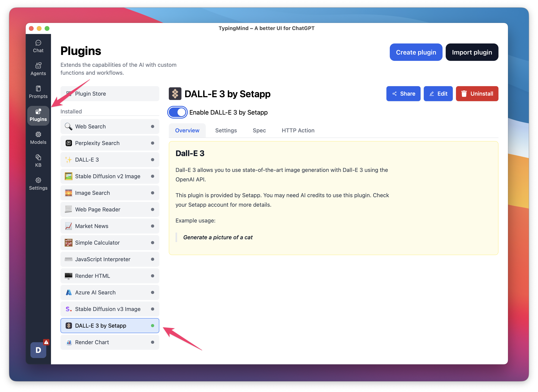Image resolution: width=538 pixels, height=392 pixels.
Task: Share the DALL-E 3 by Setapp plugin
Action: click(403, 94)
